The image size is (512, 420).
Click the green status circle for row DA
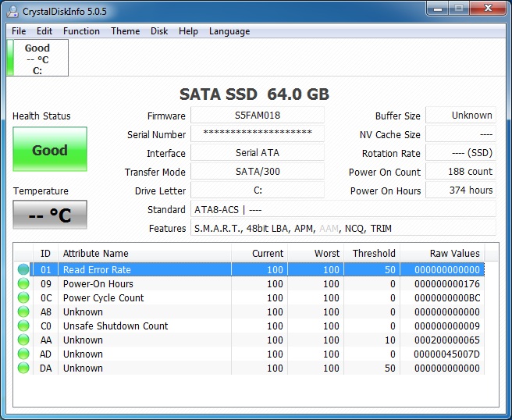point(23,368)
